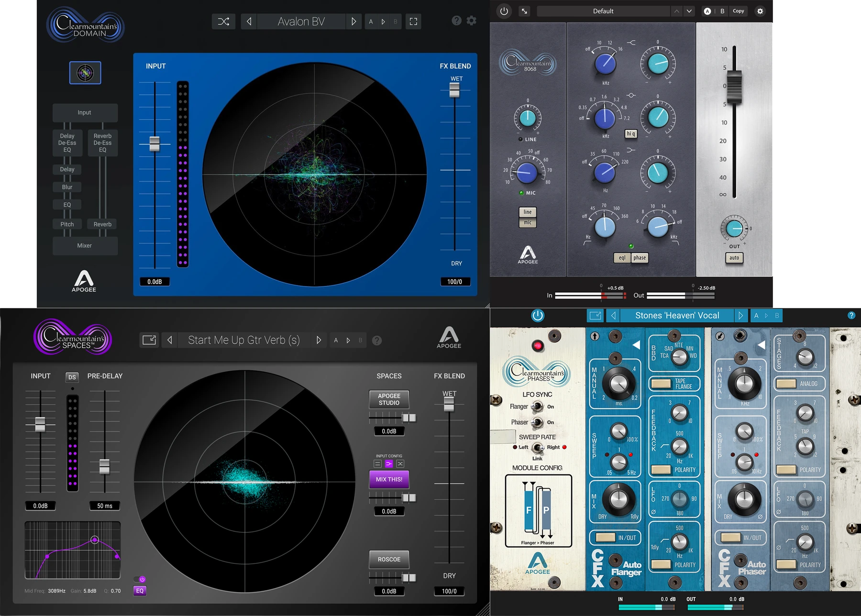
Task: Open preset browser icon in Phases
Action: 596,316
